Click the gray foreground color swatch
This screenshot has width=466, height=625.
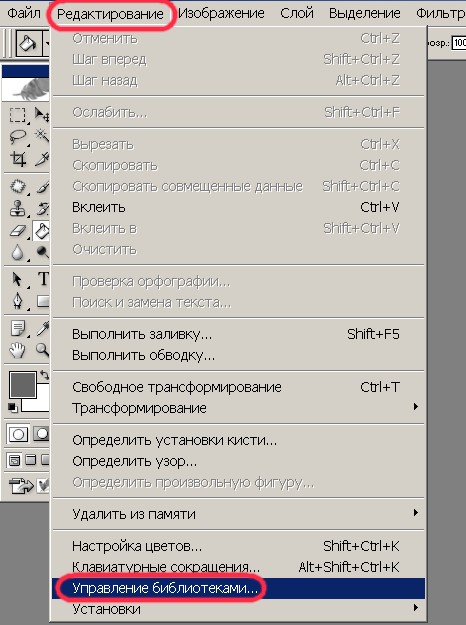[22, 385]
